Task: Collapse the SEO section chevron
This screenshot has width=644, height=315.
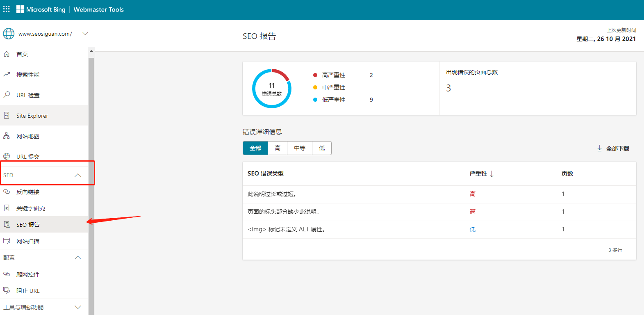Action: [x=78, y=175]
